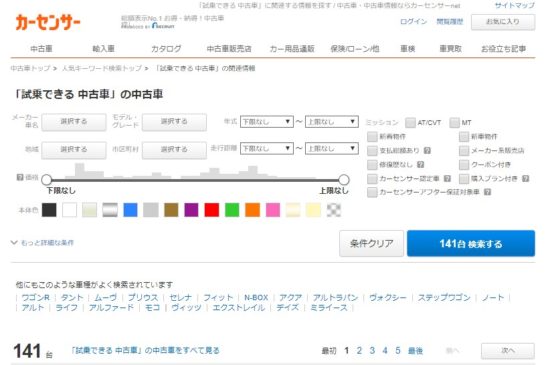Open help icon next to カーセンサーアフター保証対象車
Image resolution: width=550 pixels, height=365 pixels.
[487, 192]
